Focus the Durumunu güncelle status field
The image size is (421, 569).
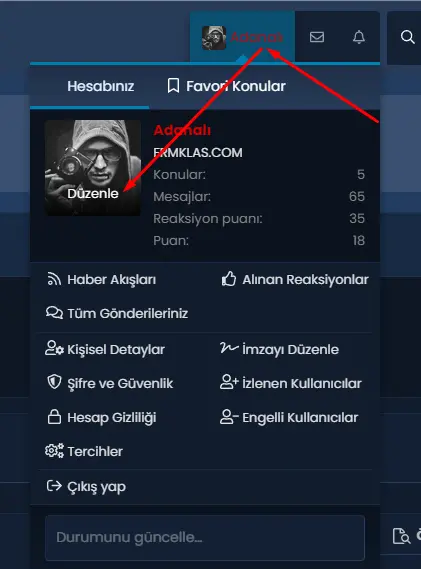205,538
